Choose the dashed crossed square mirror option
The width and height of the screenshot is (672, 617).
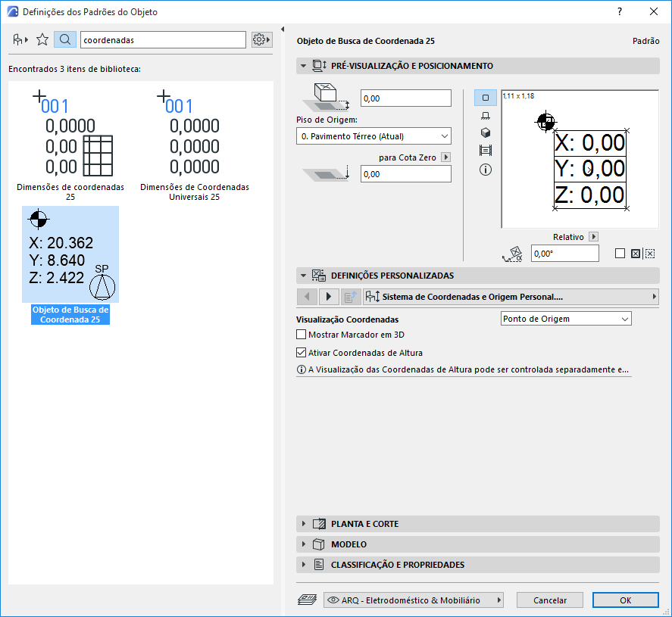tap(650, 254)
